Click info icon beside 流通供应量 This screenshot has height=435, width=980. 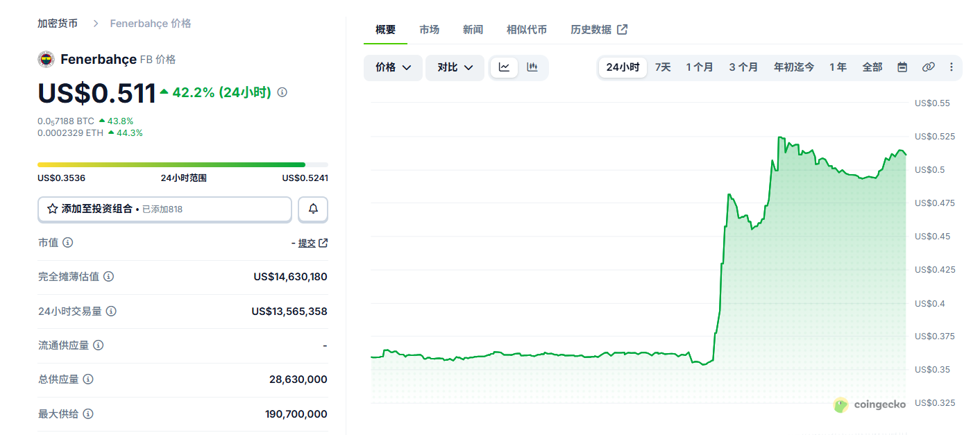coord(98,346)
